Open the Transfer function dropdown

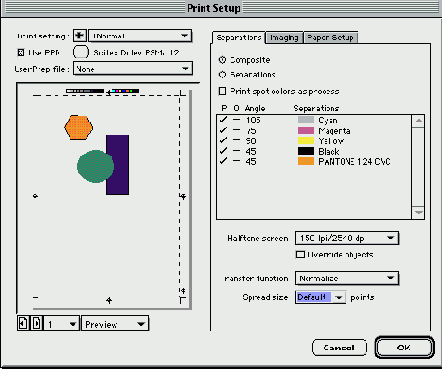(x=347, y=278)
